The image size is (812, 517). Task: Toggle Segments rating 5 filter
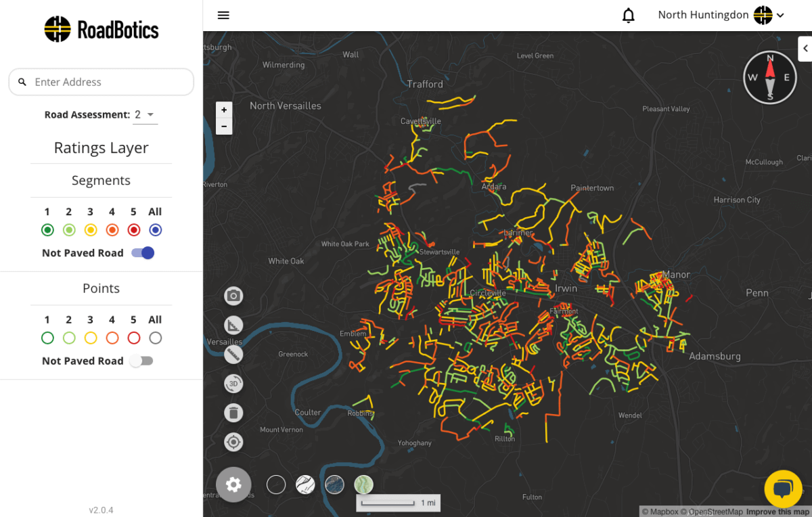tap(134, 230)
